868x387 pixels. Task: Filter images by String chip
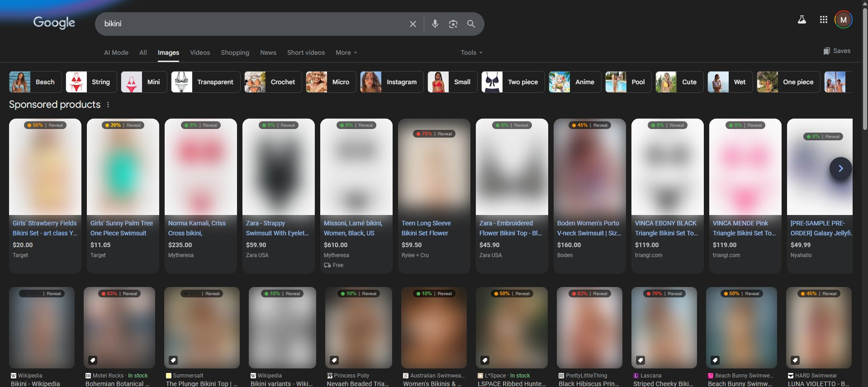pyautogui.click(x=91, y=82)
